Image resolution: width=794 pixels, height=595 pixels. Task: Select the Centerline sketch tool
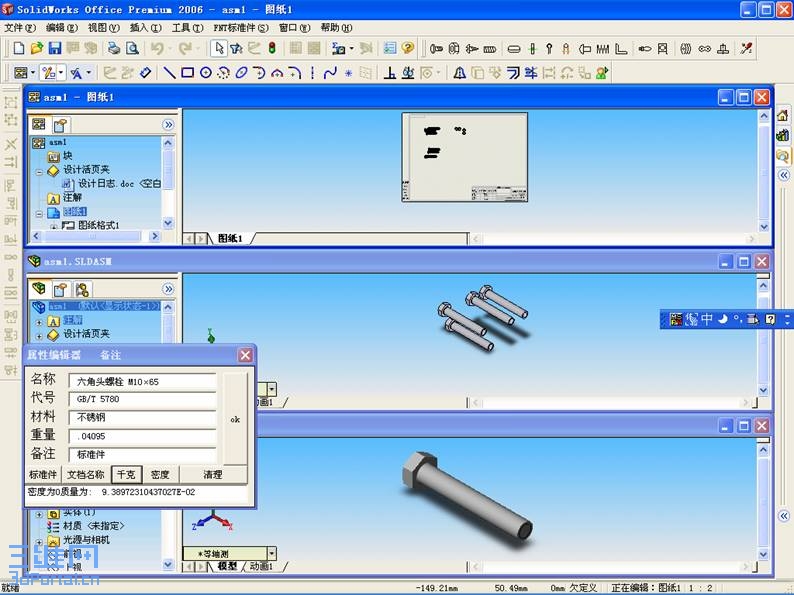click(x=312, y=73)
